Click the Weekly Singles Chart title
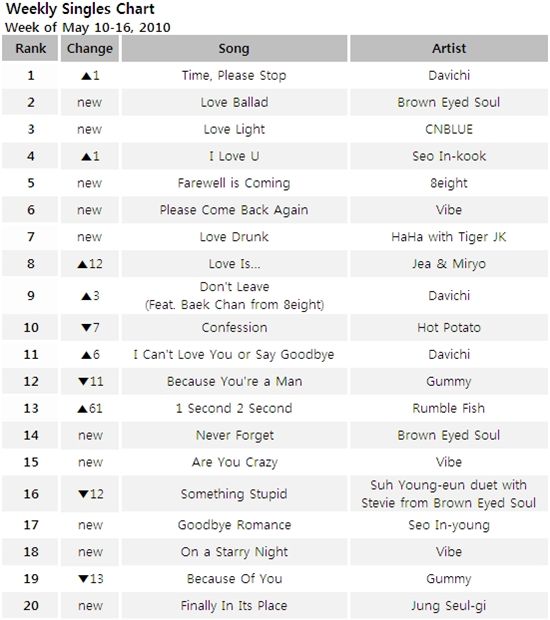Screen dimensions: 550x620 pyautogui.click(x=80, y=9)
